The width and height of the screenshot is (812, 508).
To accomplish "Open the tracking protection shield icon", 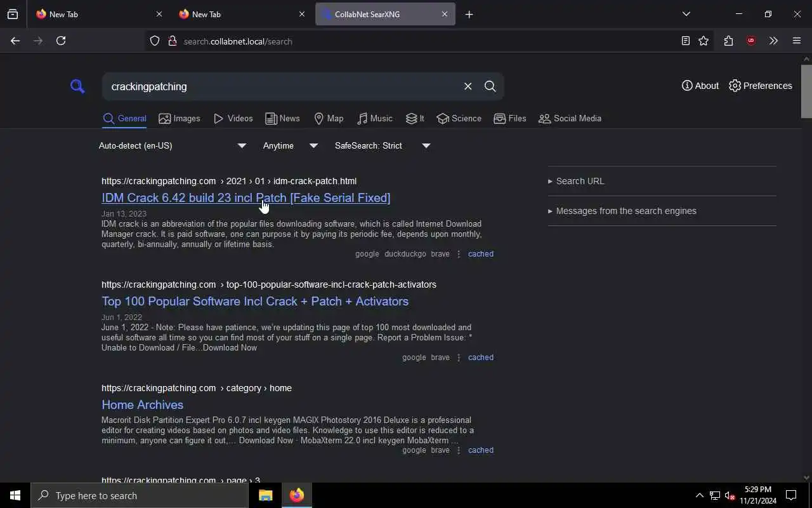I will click(155, 41).
